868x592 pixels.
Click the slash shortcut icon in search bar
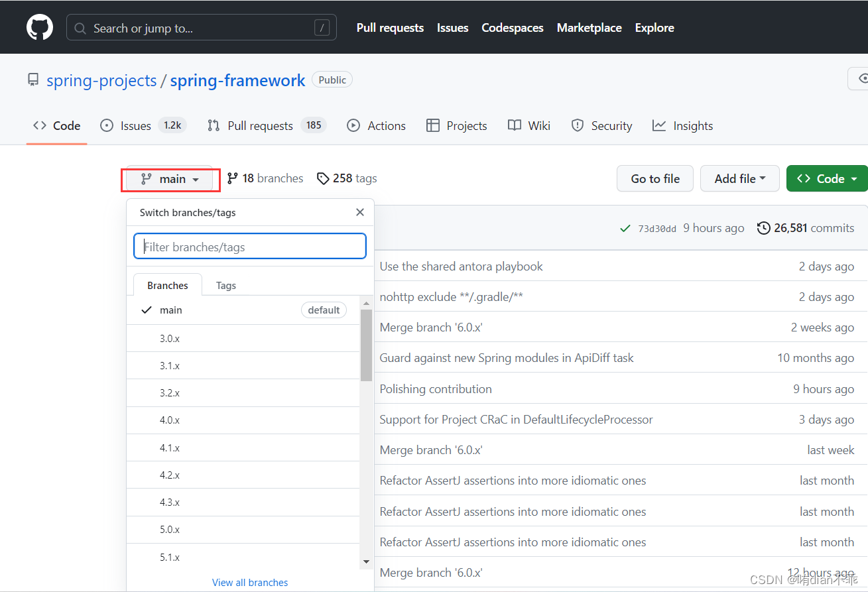322,28
